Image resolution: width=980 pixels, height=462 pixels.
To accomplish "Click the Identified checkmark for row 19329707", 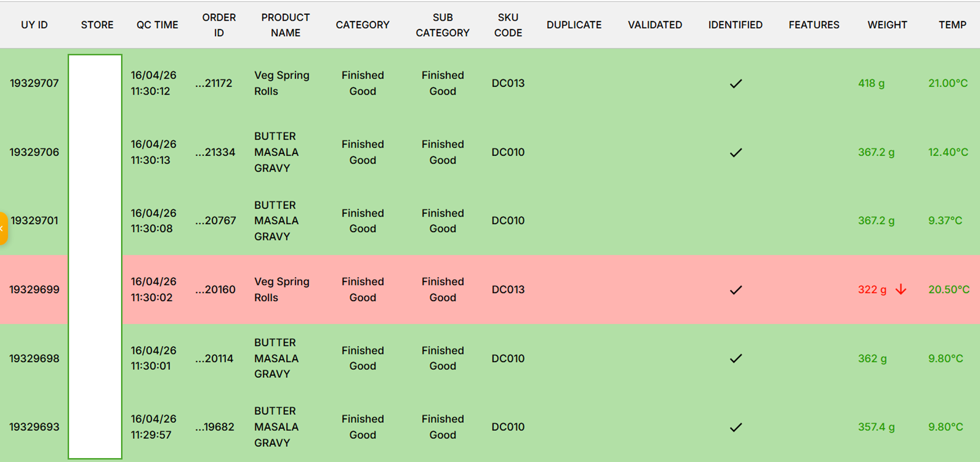I will pyautogui.click(x=735, y=83).
